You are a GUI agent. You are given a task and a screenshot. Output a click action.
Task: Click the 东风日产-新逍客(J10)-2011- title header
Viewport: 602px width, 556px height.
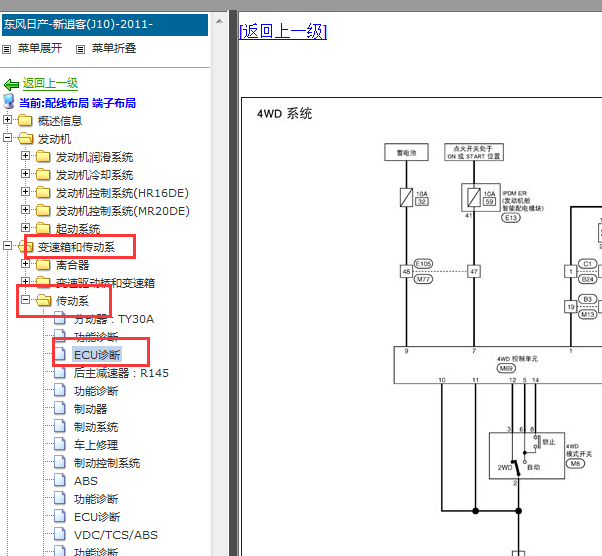(105, 25)
